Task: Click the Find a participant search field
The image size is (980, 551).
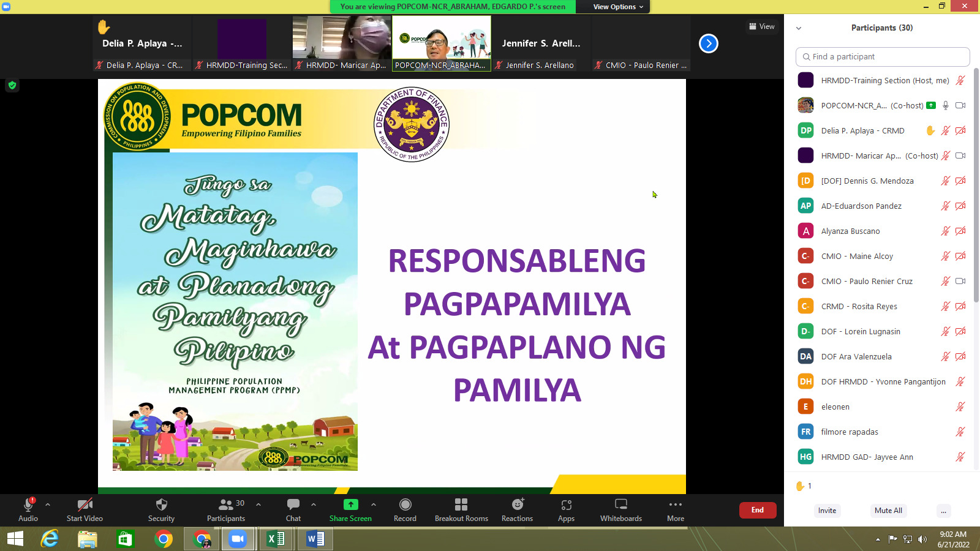Action: point(883,56)
